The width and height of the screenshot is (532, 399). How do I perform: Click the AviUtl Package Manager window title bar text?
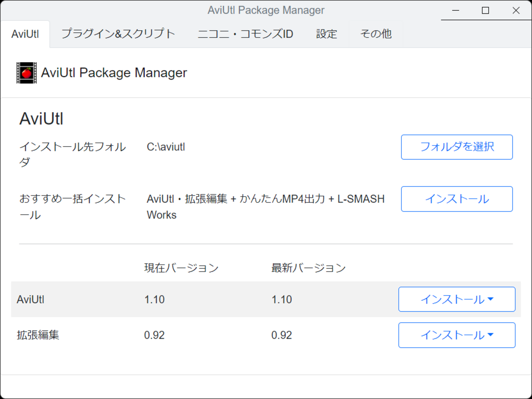pos(266,10)
